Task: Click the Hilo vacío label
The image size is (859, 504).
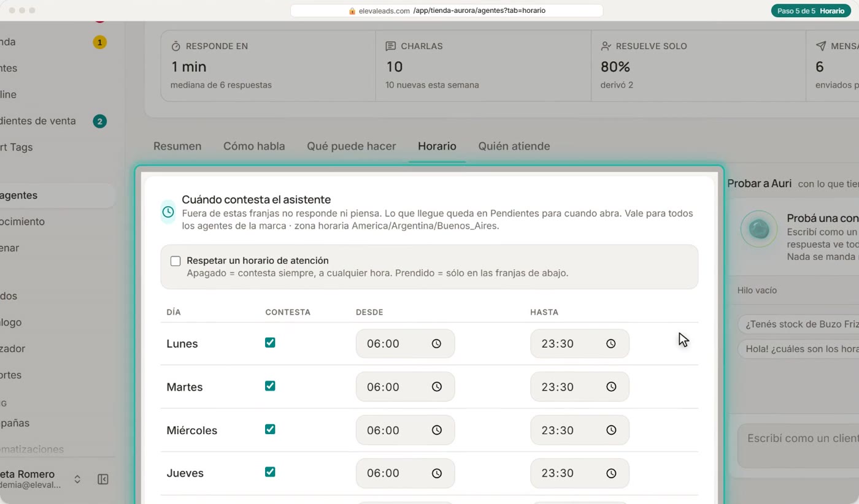Action: coord(757,291)
